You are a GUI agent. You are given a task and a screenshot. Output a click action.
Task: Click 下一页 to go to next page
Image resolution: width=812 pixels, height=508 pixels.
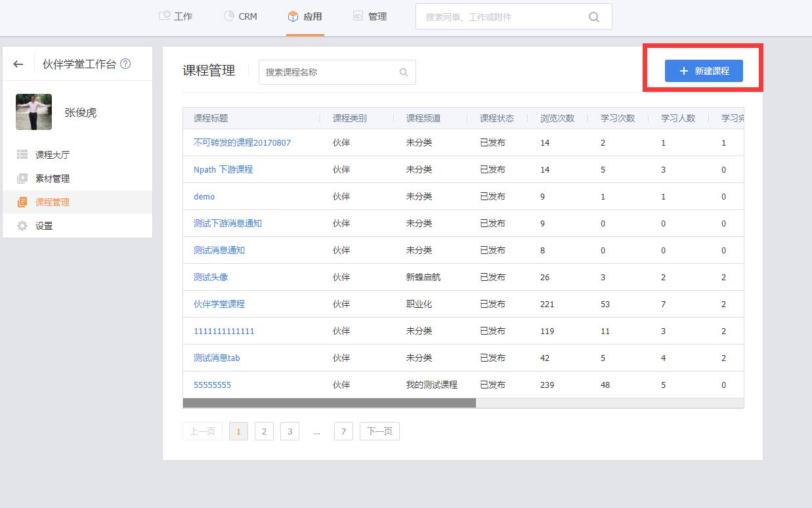click(379, 431)
